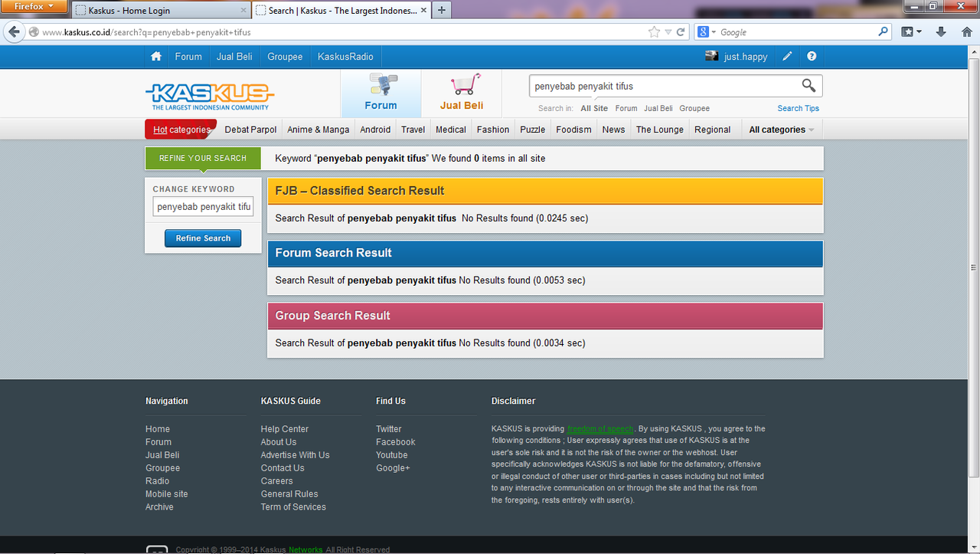
Task: Open the Anime & Manga category
Action: tap(318, 129)
